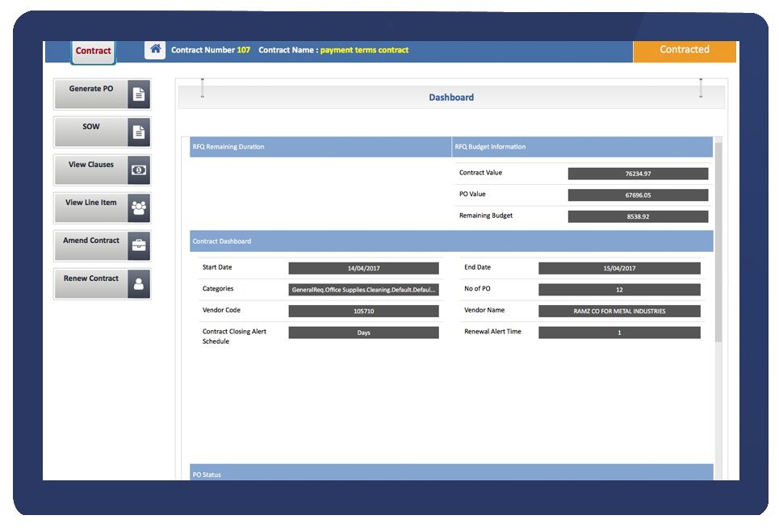This screenshot has width=779, height=532.
Task: Select View Clauses in the sidebar
Action: tap(91, 165)
